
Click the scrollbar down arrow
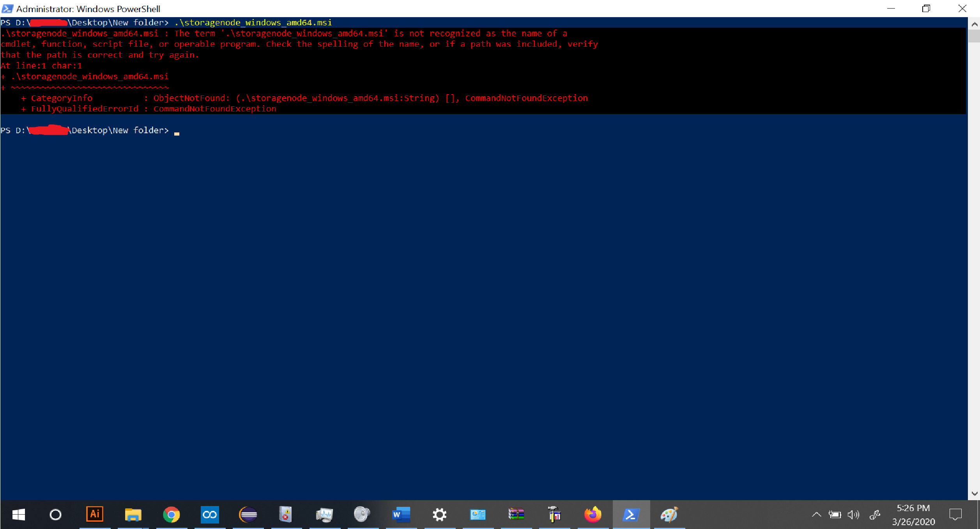tap(974, 494)
